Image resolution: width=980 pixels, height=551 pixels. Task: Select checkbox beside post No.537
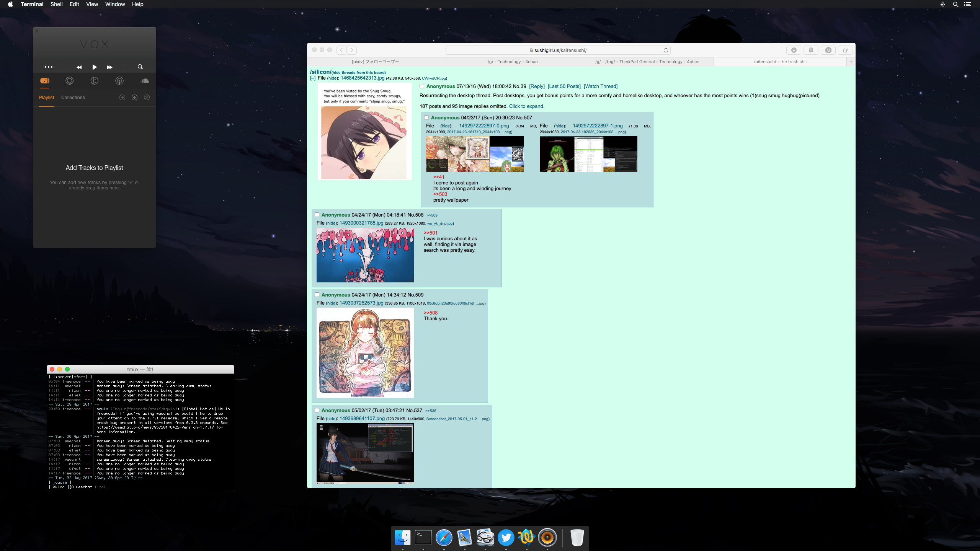click(x=317, y=410)
